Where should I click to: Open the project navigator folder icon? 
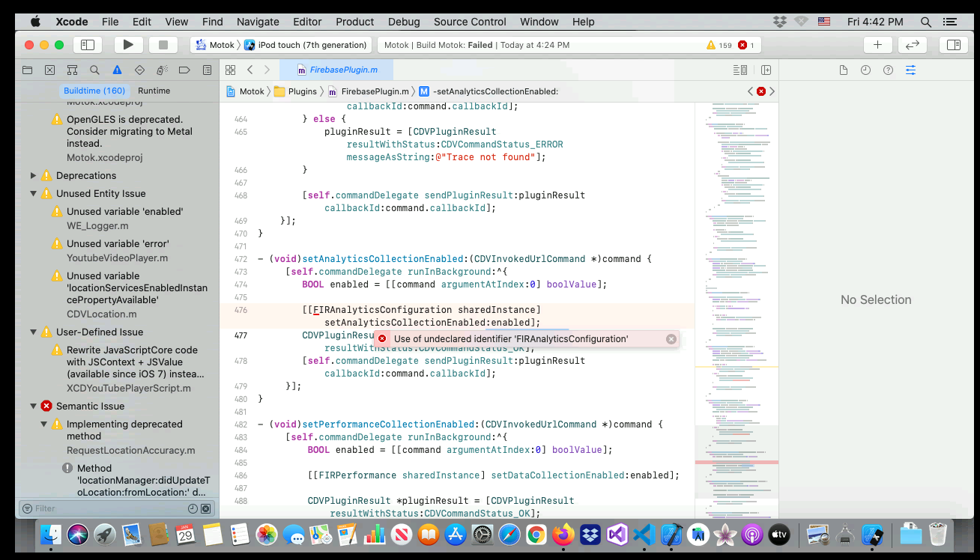[27, 70]
